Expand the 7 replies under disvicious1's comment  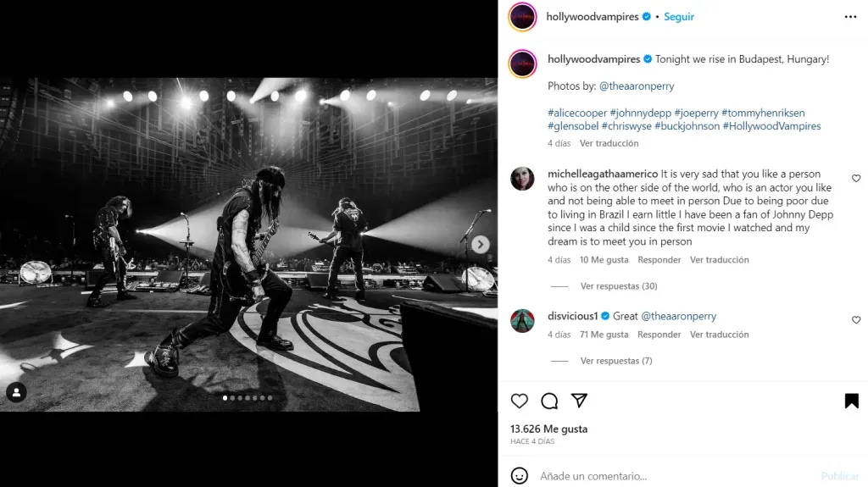(x=615, y=361)
